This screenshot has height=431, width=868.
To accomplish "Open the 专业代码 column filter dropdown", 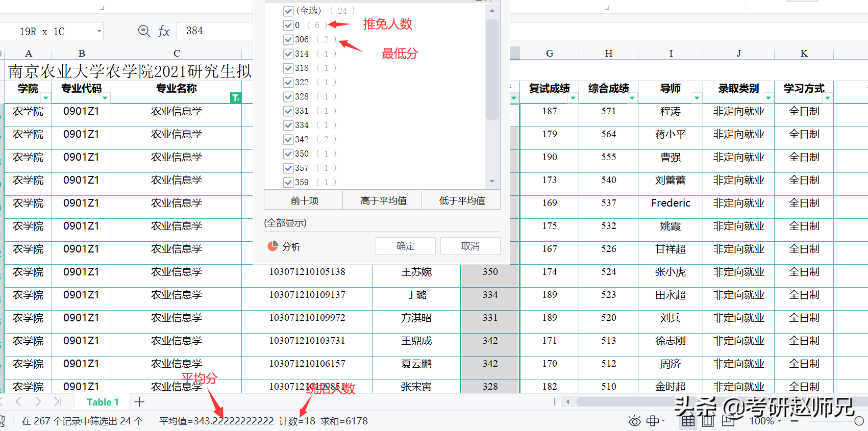I will coord(105,98).
